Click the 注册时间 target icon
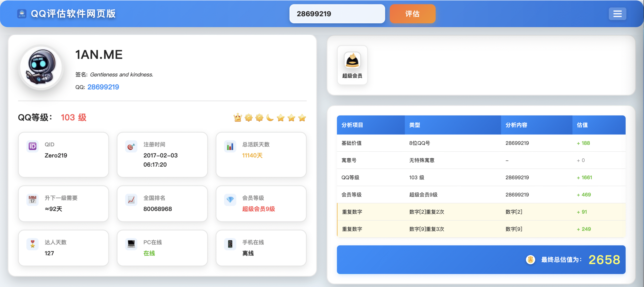The height and width of the screenshot is (287, 644). [131, 146]
